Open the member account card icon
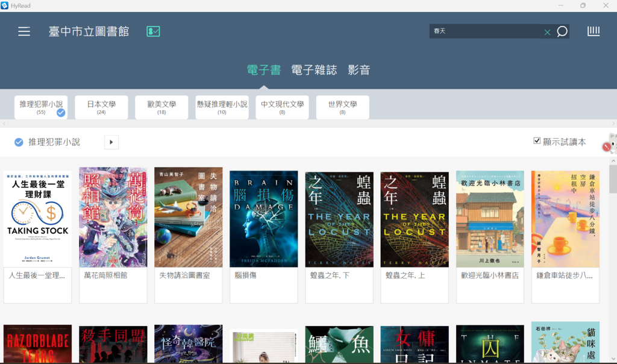 click(x=153, y=31)
